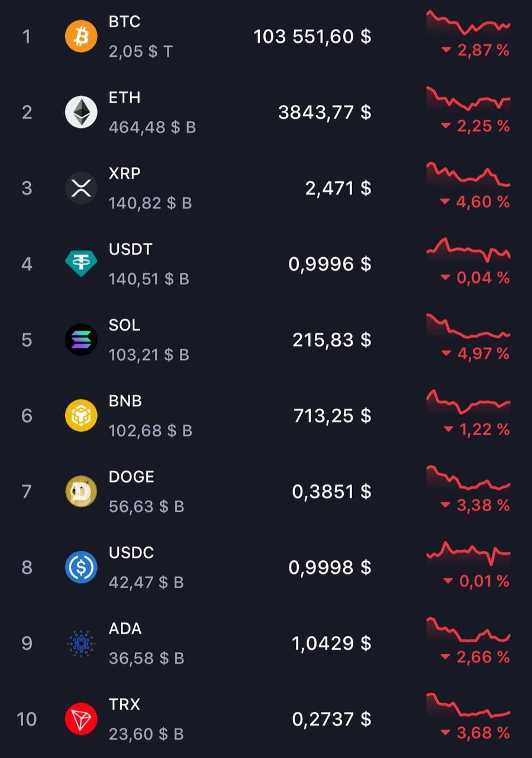Select the TRX 3,68 % change value

click(x=476, y=733)
